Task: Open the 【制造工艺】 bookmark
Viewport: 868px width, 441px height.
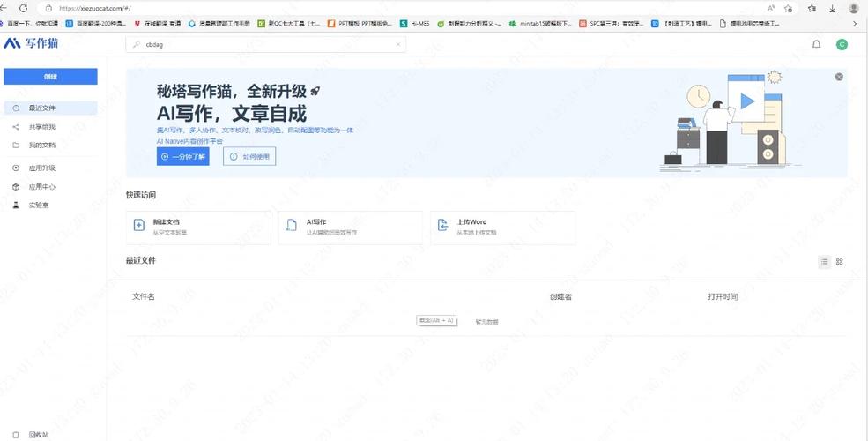Action: [x=681, y=24]
